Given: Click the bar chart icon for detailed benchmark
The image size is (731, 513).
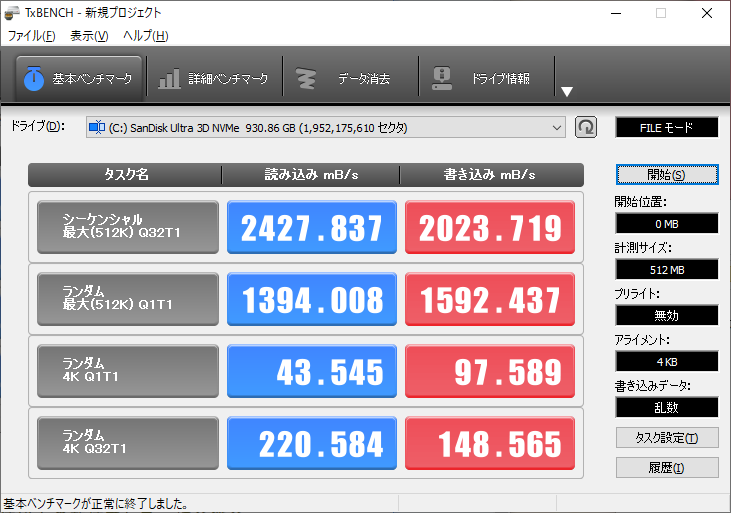Looking at the screenshot, I should [x=170, y=78].
